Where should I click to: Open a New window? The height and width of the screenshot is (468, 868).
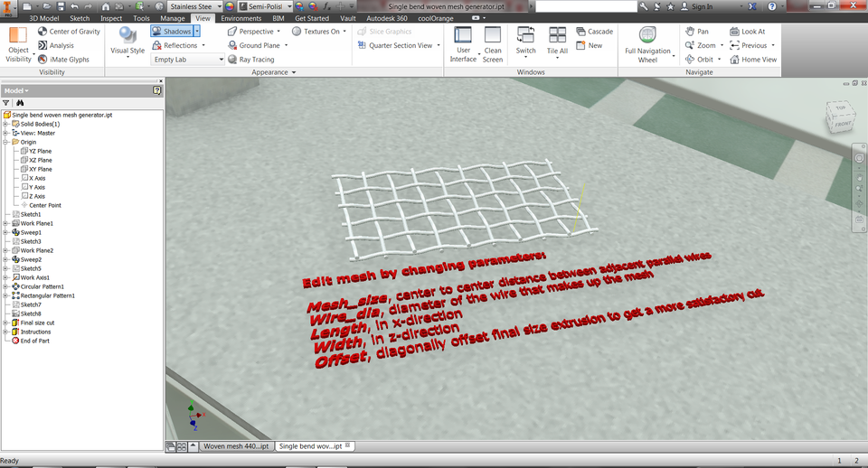click(589, 45)
